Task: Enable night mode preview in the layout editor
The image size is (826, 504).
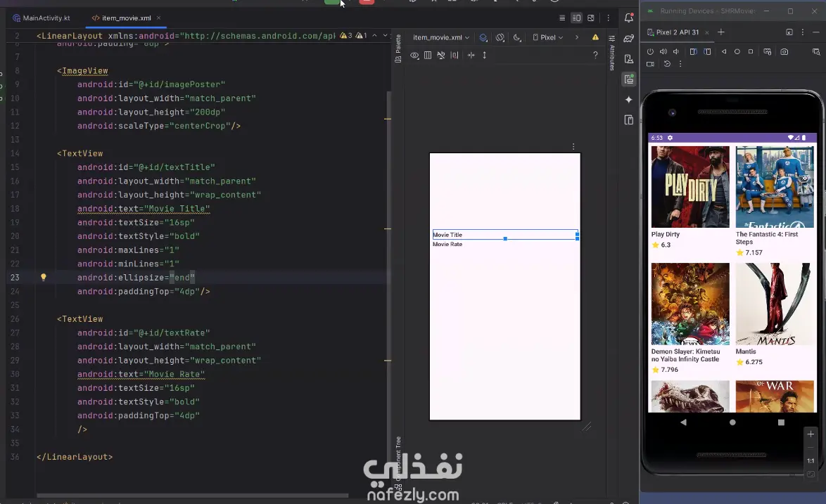Action: [x=516, y=37]
